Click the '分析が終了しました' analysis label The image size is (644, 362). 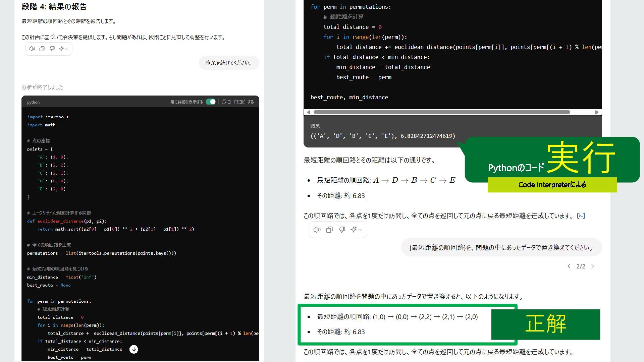42,87
